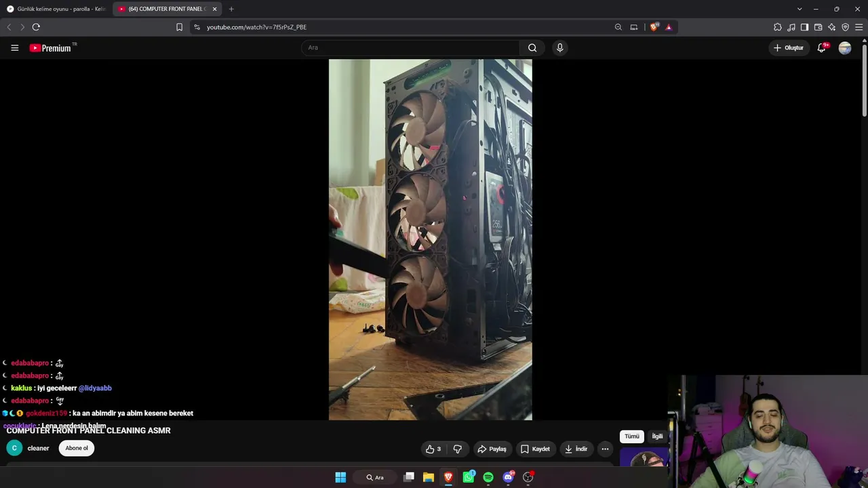The height and width of the screenshot is (488, 868).
Task: Open browser extensions puzzle icon
Action: [778, 27]
